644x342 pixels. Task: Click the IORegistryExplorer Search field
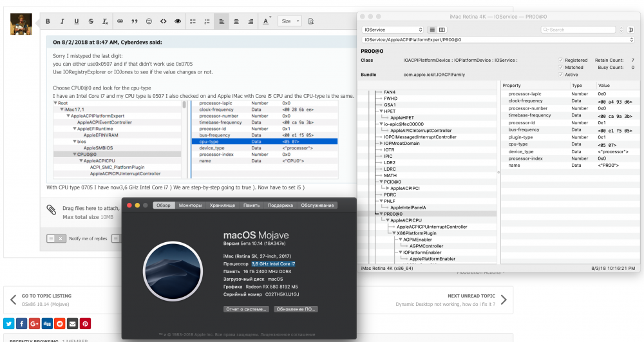(578, 30)
